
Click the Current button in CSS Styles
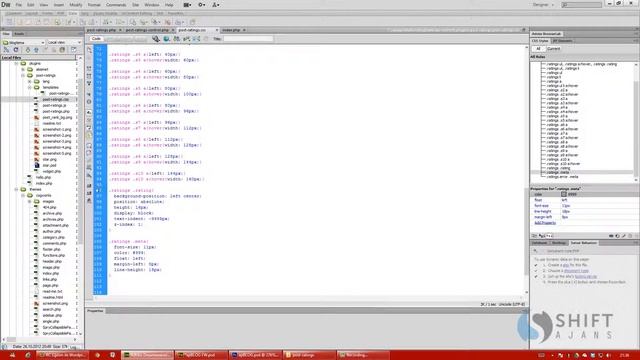click(553, 49)
